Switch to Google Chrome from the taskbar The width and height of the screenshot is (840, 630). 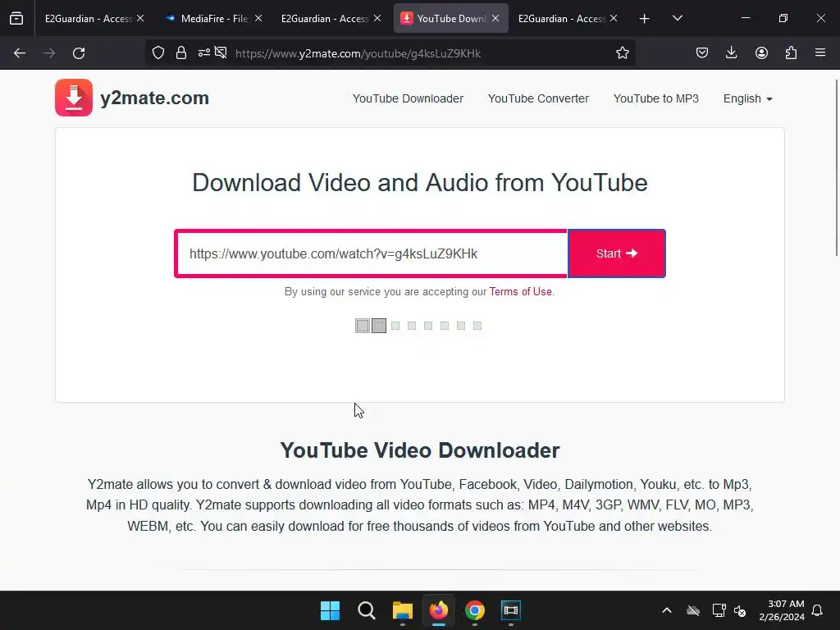[475, 610]
